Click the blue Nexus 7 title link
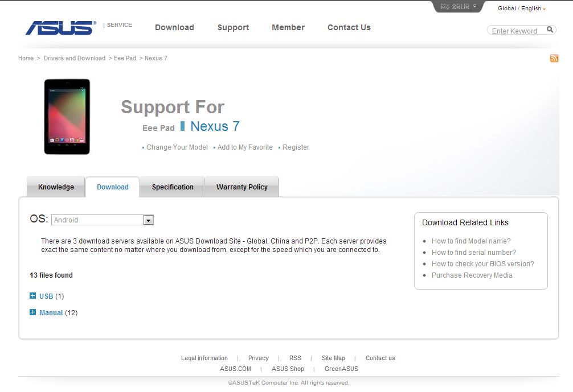 tap(215, 126)
